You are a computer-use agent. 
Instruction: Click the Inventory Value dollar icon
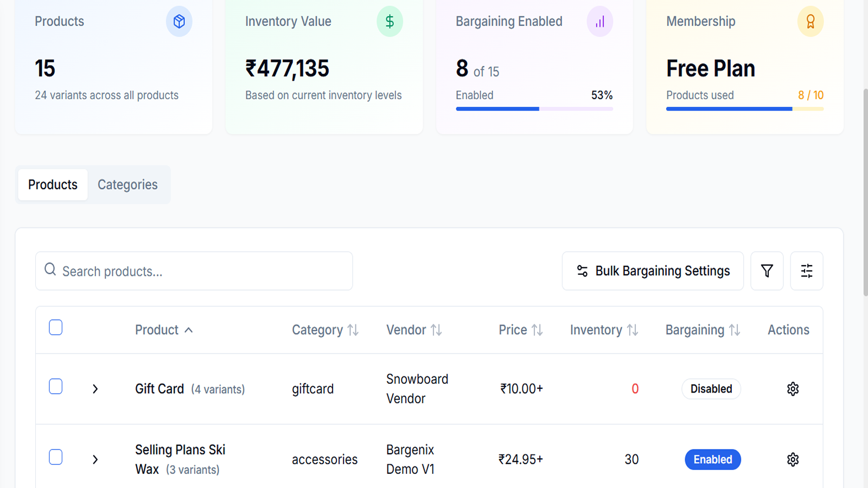390,22
